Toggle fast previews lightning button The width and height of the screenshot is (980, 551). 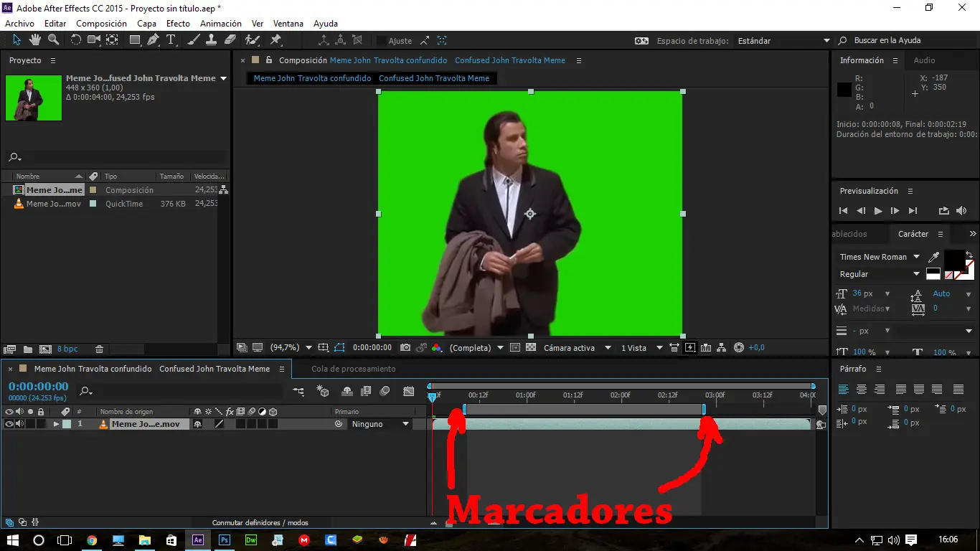[x=690, y=348]
